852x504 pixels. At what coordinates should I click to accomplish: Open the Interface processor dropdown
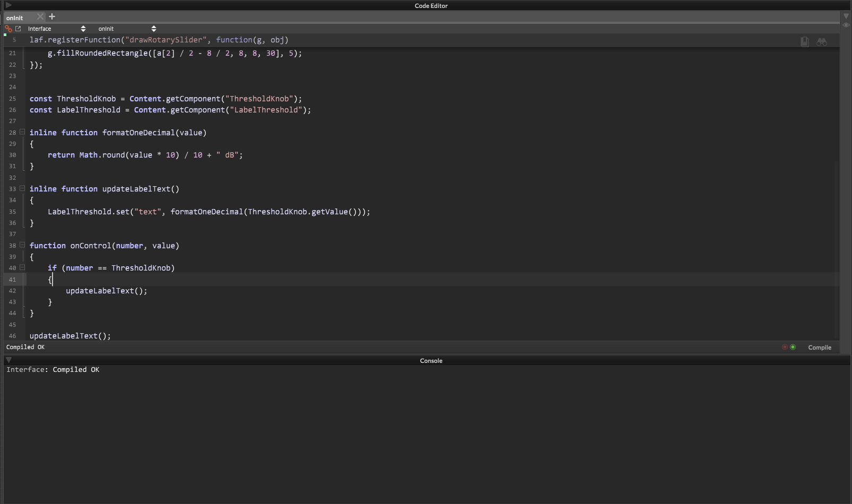click(x=57, y=29)
